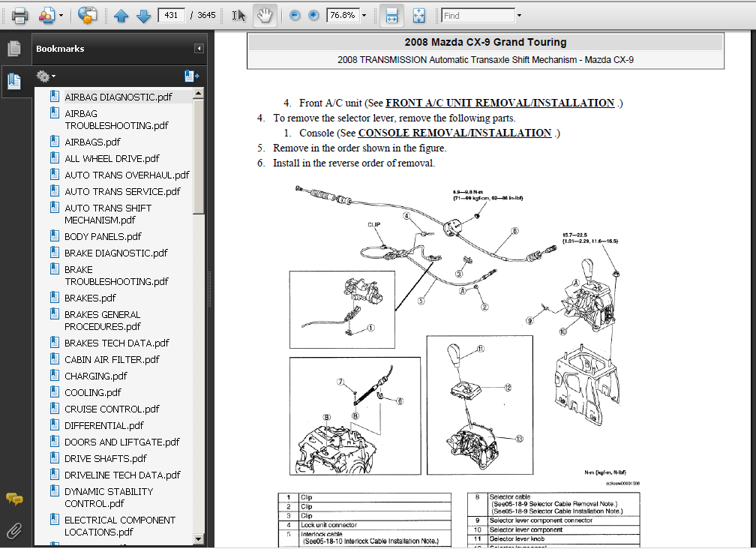Viewport: 756px width, 549px height.
Task: Toggle the Bookmarks panel sidebar icon
Action: point(14,81)
